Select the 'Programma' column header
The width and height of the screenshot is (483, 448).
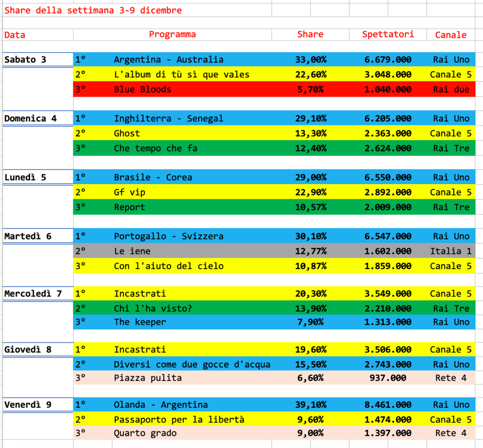[172, 34]
